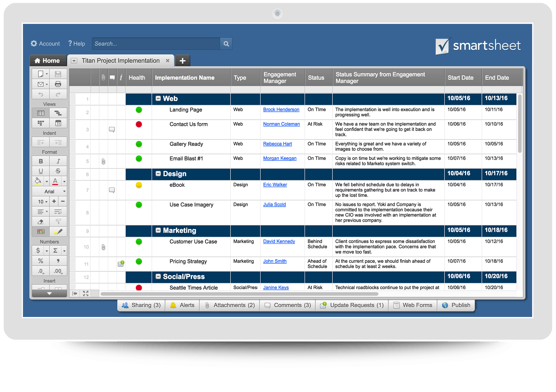Toggle Italic formatting

pyautogui.click(x=58, y=161)
